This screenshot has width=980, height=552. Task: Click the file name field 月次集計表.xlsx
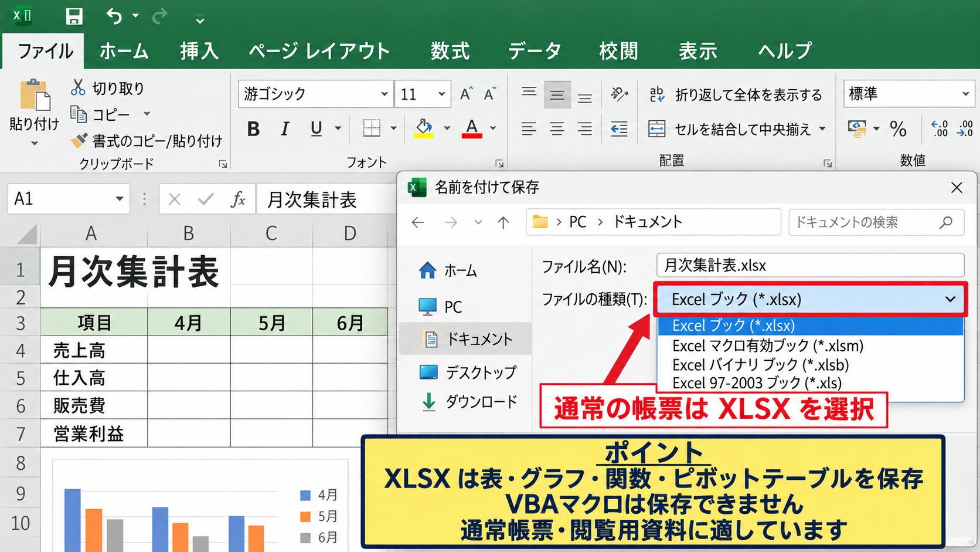(811, 265)
